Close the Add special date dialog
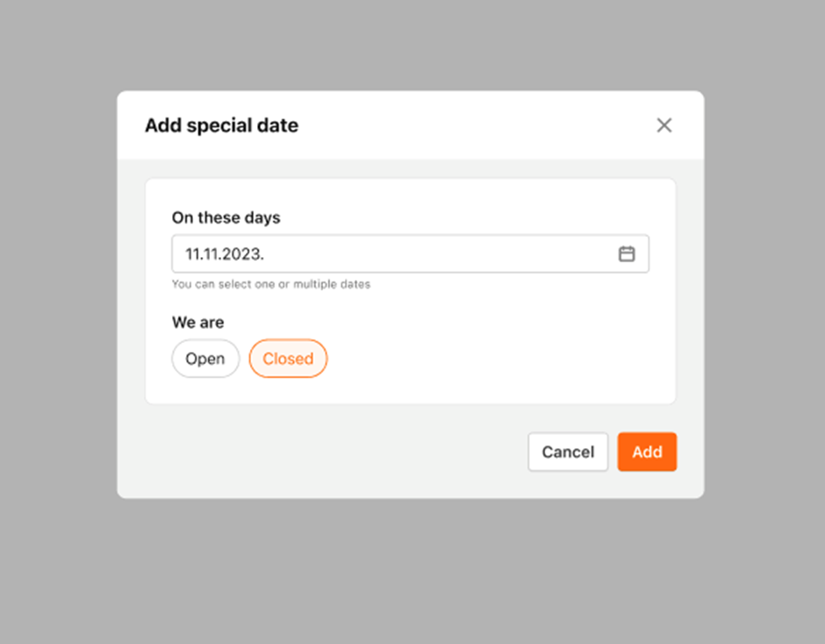This screenshot has width=825, height=644. 664,125
